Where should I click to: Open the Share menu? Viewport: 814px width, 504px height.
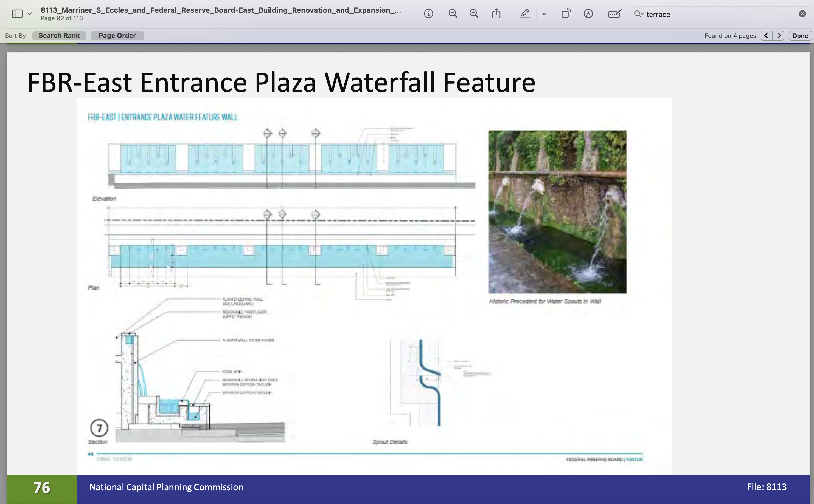point(496,14)
